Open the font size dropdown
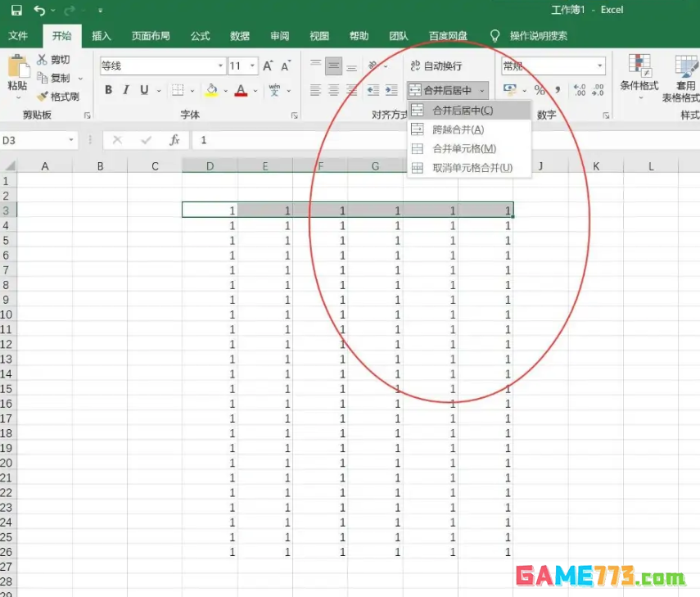The height and width of the screenshot is (597, 700). click(x=252, y=66)
